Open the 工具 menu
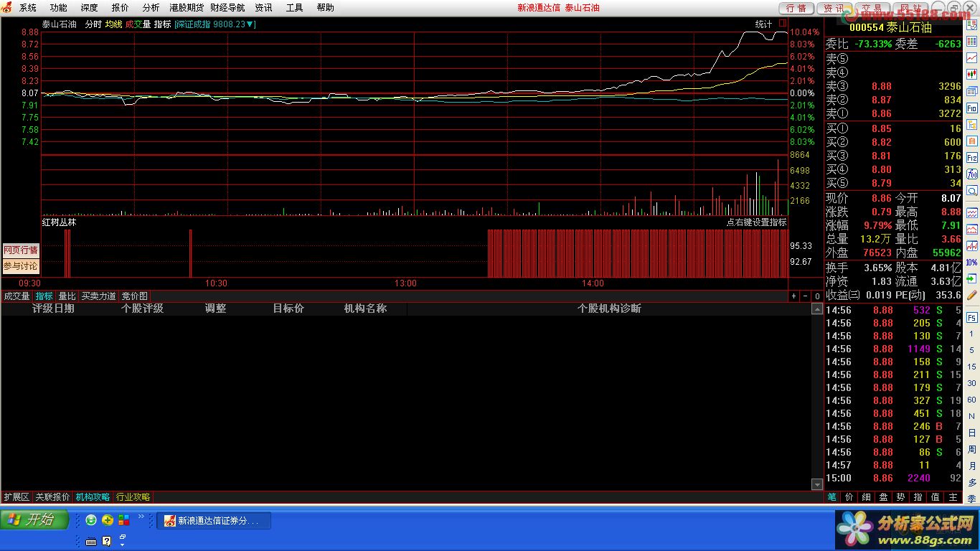The image size is (980, 551). pyautogui.click(x=294, y=8)
